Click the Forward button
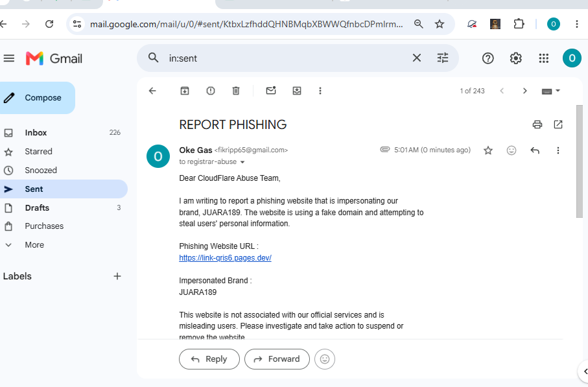 [277, 359]
